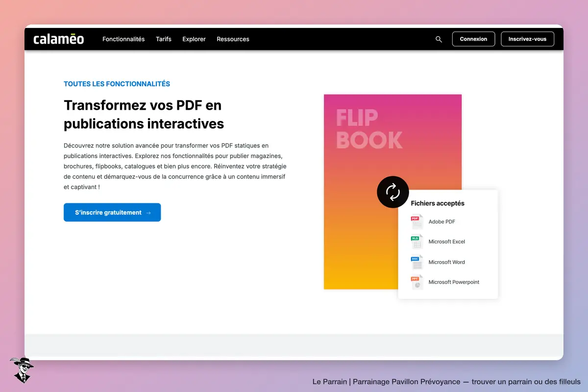Viewport: 588px width, 392px height.
Task: Click the Fichiers acceptés title
Action: pyautogui.click(x=438, y=203)
